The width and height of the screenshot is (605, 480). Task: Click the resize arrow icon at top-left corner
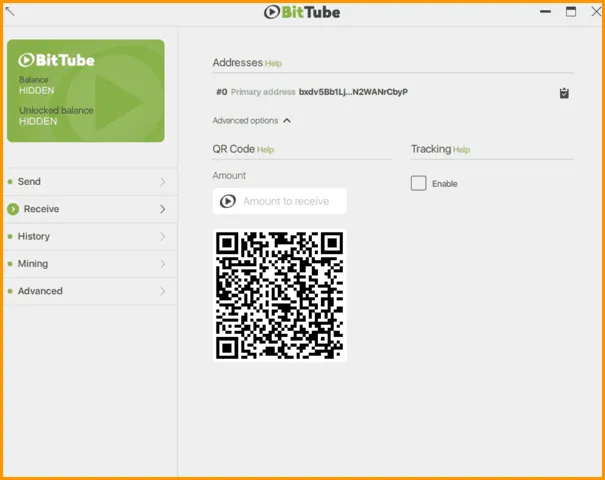tap(10, 11)
